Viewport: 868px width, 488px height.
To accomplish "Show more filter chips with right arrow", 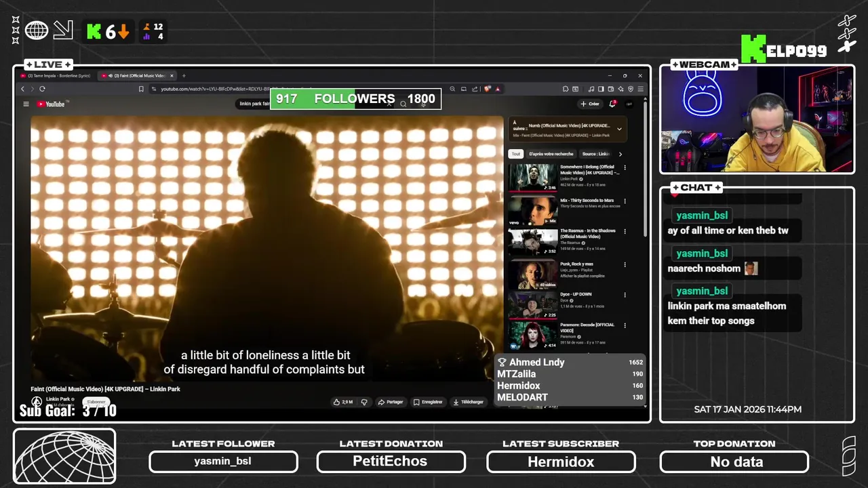I will tap(620, 154).
